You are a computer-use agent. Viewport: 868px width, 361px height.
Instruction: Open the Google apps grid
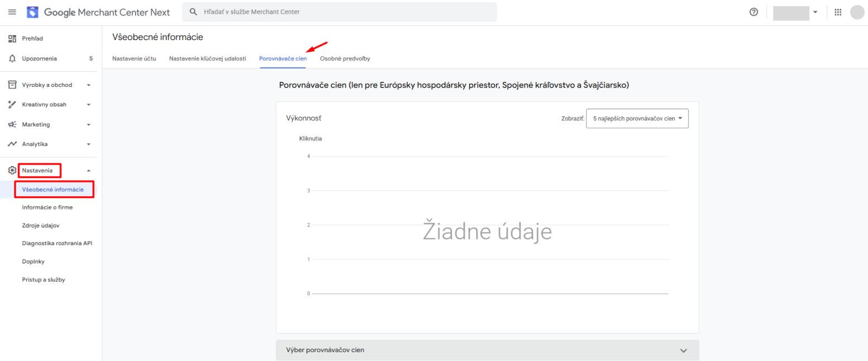837,12
